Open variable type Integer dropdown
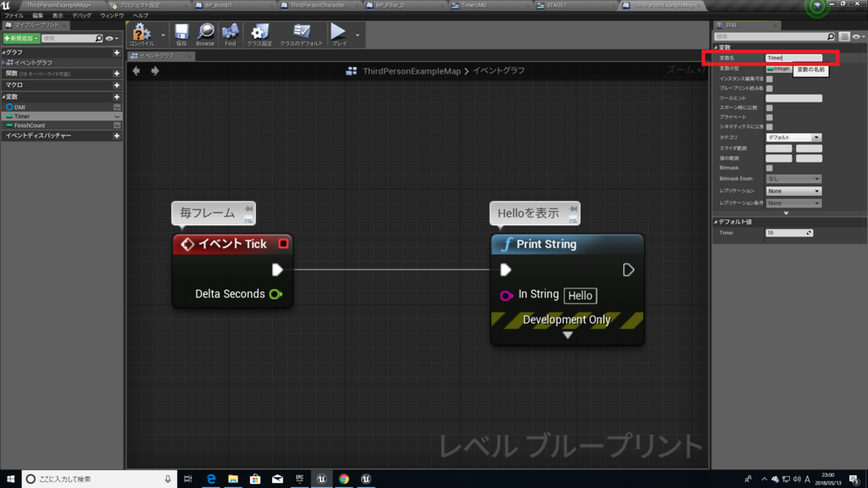 click(779, 69)
